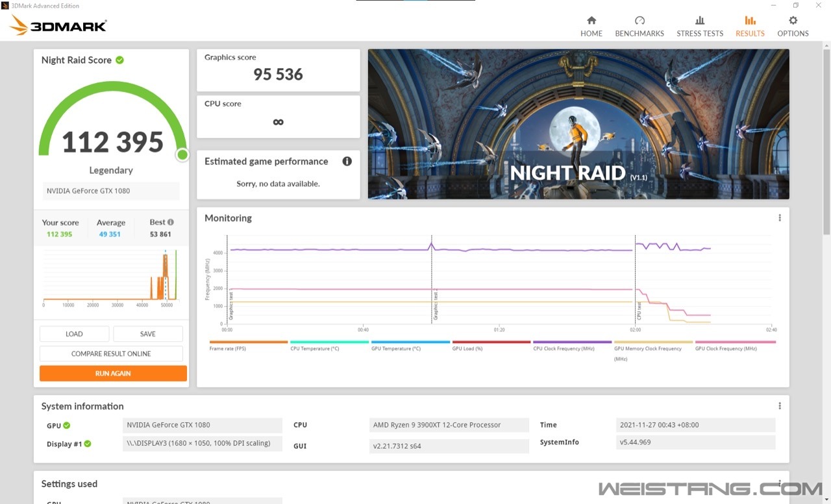Click the GUI version v2.21.7312 s64
The image size is (831, 504).
449,446
